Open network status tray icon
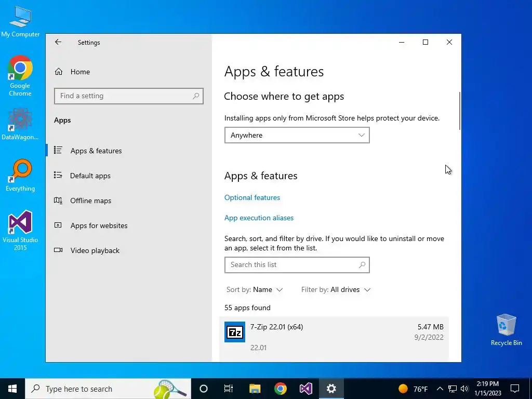Viewport: 532px width, 399px height. tap(453, 389)
